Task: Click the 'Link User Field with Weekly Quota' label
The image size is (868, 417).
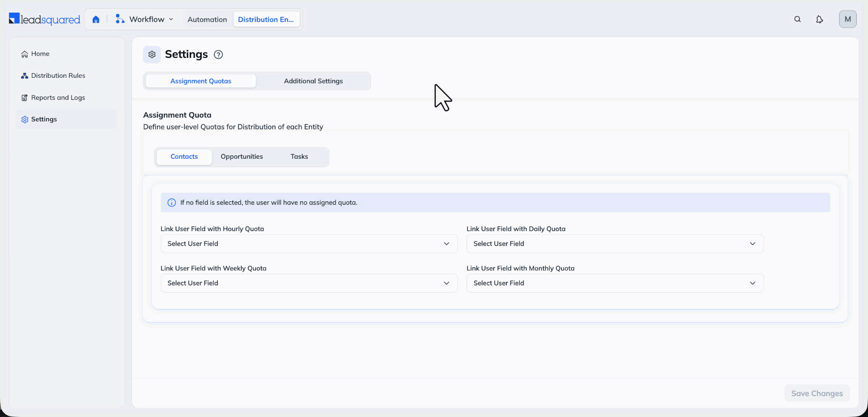Action: [x=213, y=268]
